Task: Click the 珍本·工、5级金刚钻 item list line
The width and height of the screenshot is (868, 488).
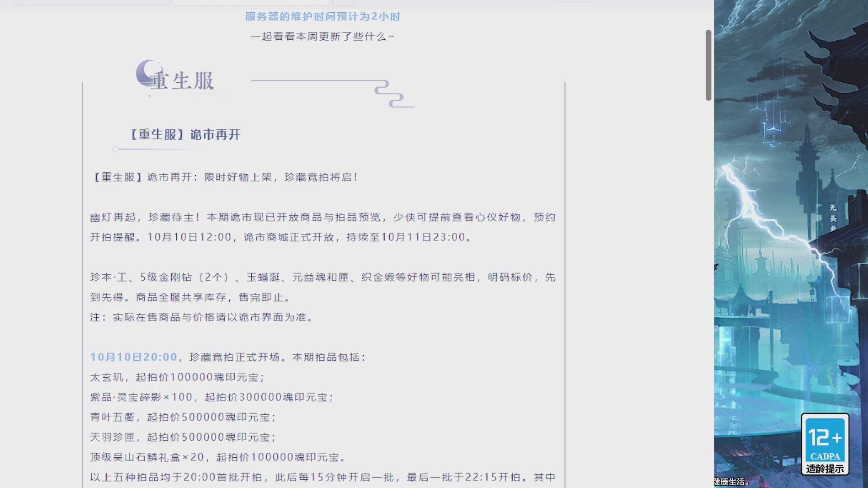Action: pyautogui.click(x=323, y=277)
